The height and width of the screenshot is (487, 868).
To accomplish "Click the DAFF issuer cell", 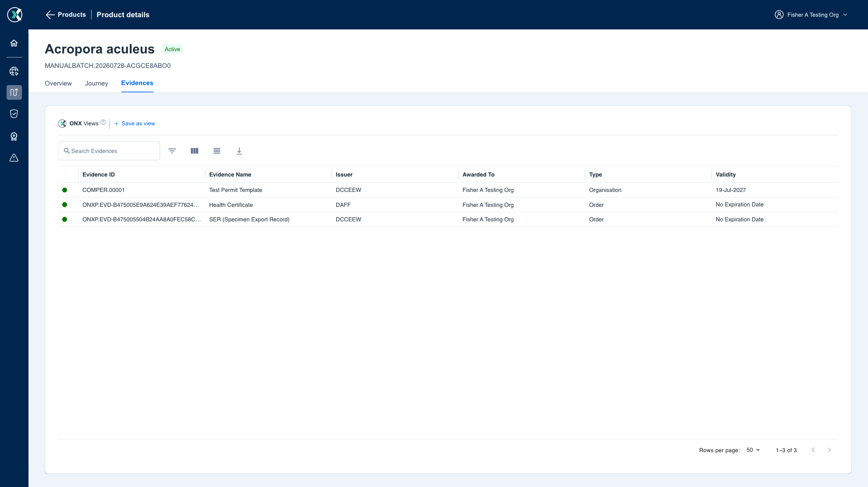I will pyautogui.click(x=343, y=205).
